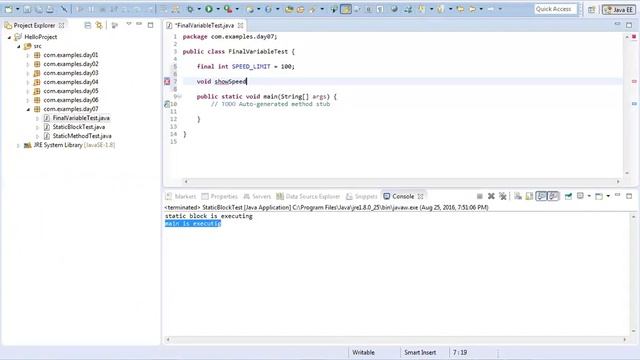Click the 'static block is executing' console line
Screen dimensions: 640x360
pyautogui.click(x=209, y=216)
